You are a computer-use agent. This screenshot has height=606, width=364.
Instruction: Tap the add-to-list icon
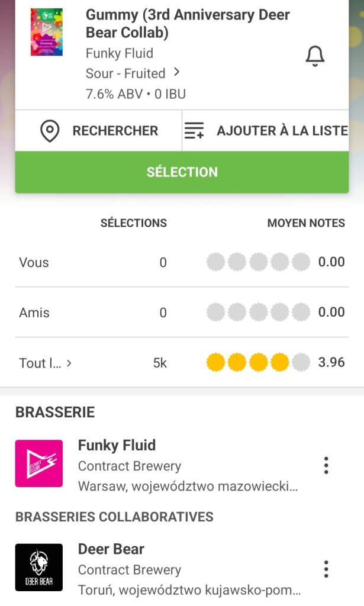tap(194, 131)
